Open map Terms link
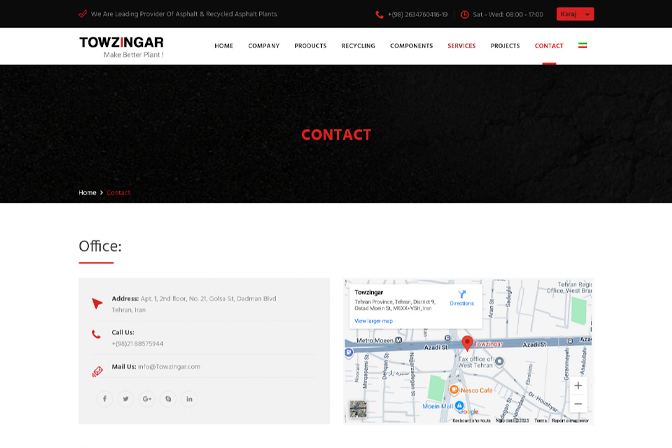Screen dimensions: 672x448 click(x=540, y=421)
